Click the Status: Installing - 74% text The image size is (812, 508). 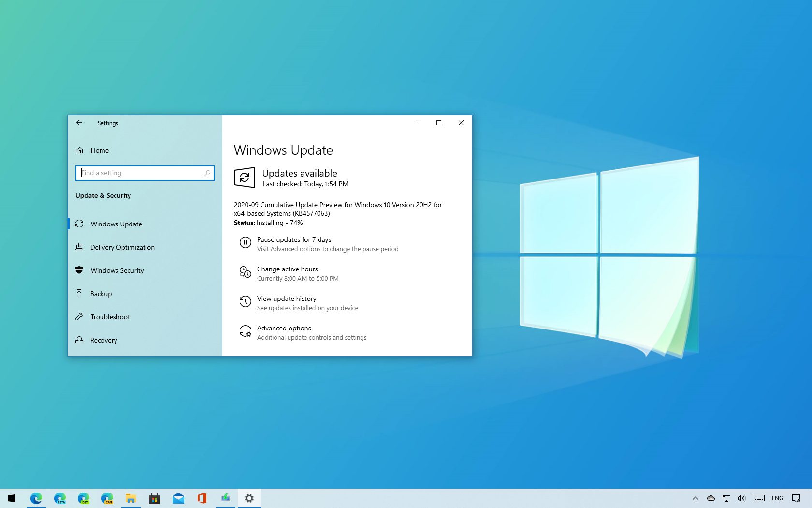pyautogui.click(x=268, y=223)
